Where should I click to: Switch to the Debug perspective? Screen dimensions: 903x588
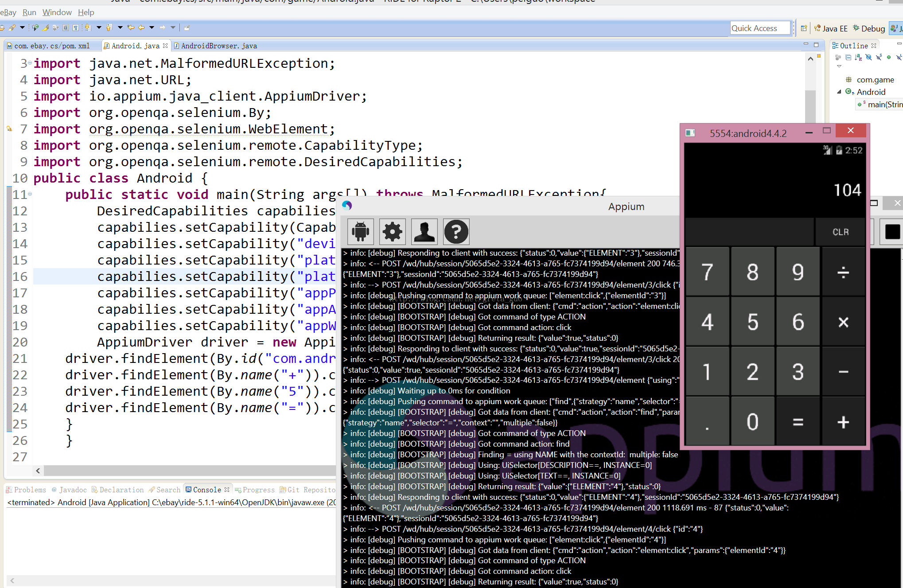pyautogui.click(x=868, y=28)
